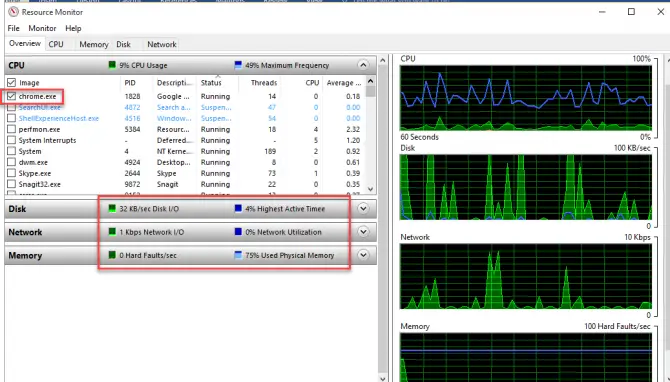Switch to the Overview tab
This screenshot has height=382, width=670.
tap(25, 44)
